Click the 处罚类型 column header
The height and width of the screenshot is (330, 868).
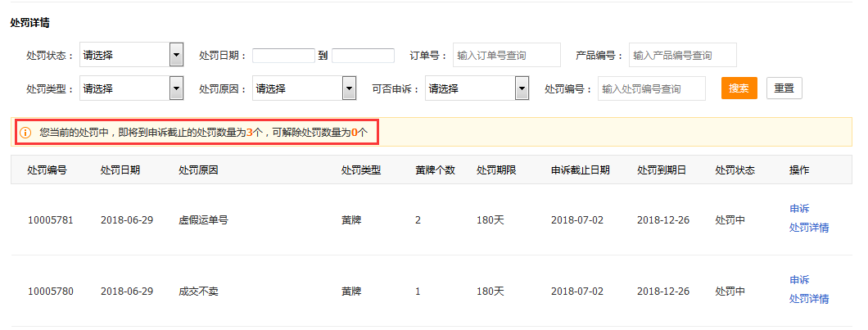point(361,170)
